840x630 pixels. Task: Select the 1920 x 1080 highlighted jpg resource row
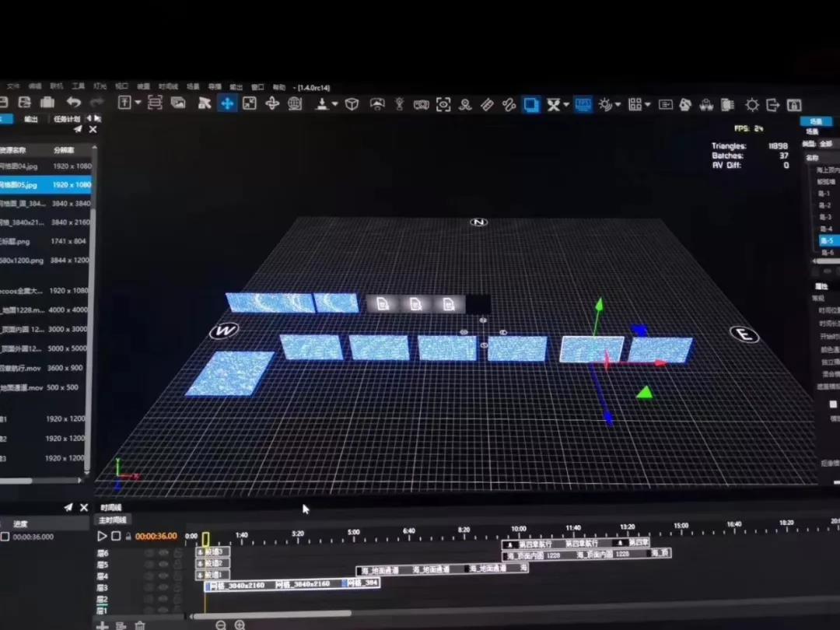pyautogui.click(x=45, y=185)
